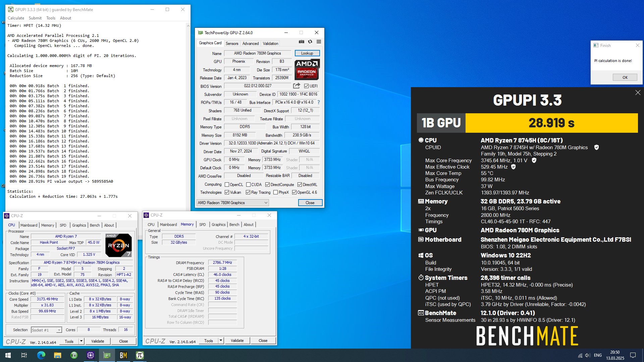Click the Max Effective Clock shield icon
The height and width of the screenshot is (362, 644).
coord(514,167)
